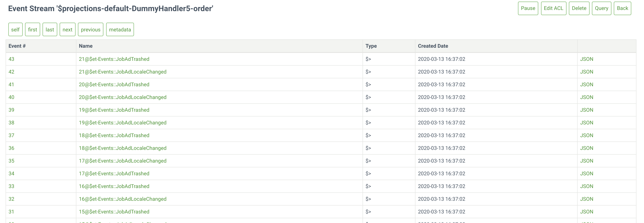Open 16@$et-Events::JobAdLocaleChanged event link
This screenshot has width=644, height=223.
pyautogui.click(x=122, y=199)
